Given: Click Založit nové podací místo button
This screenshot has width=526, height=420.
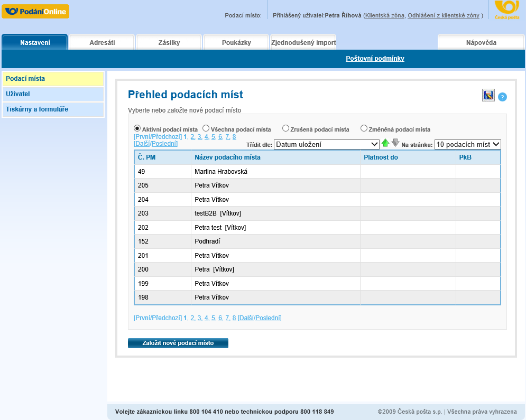Looking at the screenshot, I should click(178, 343).
